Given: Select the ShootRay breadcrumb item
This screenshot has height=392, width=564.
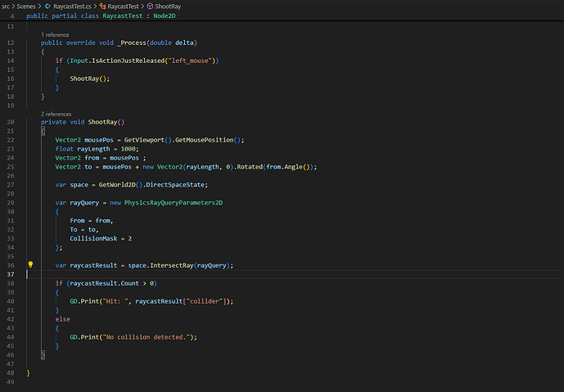Looking at the screenshot, I should pos(168,6).
